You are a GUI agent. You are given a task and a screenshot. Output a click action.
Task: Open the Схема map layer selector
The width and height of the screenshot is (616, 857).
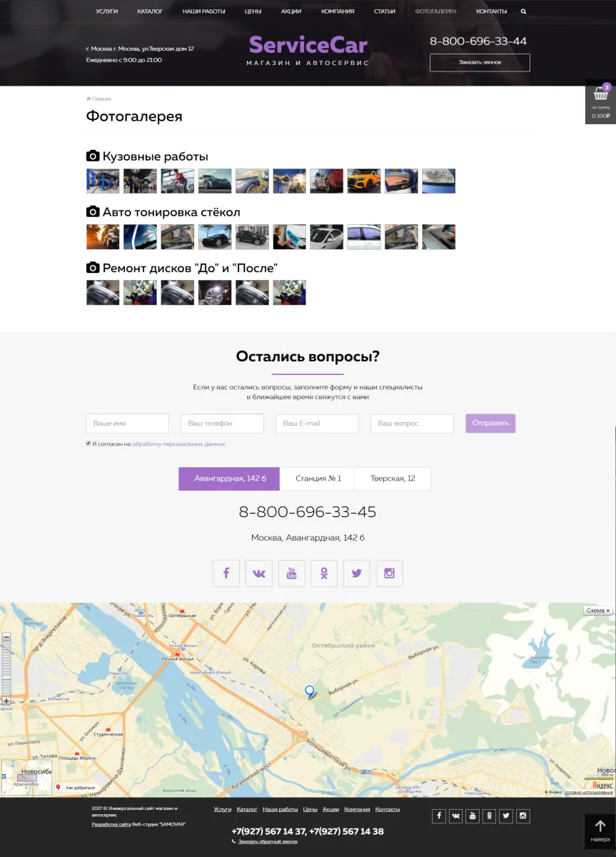(597, 611)
